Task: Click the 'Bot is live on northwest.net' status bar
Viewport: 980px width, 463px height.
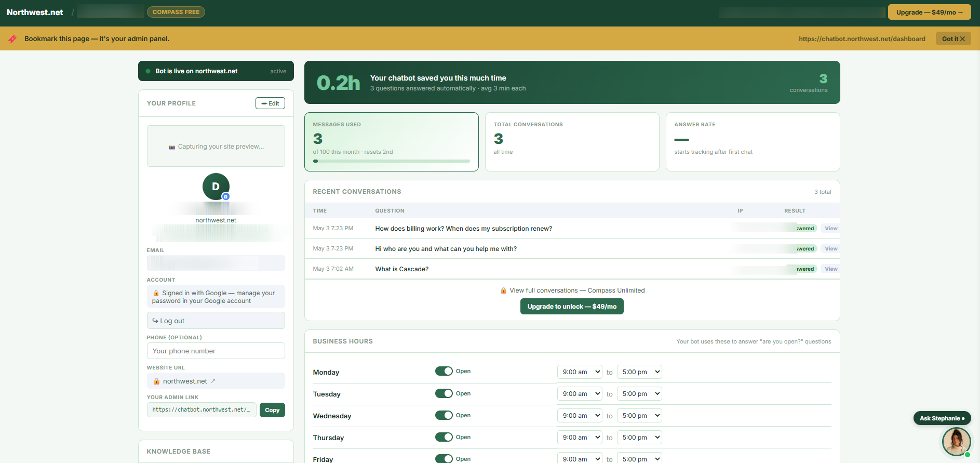Action: point(216,71)
